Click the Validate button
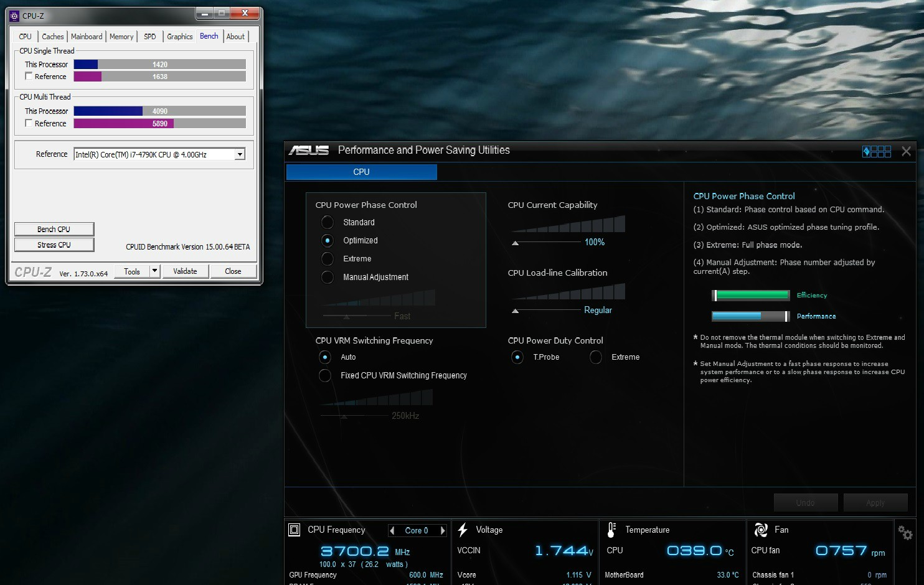924x585 pixels. pyautogui.click(x=185, y=271)
